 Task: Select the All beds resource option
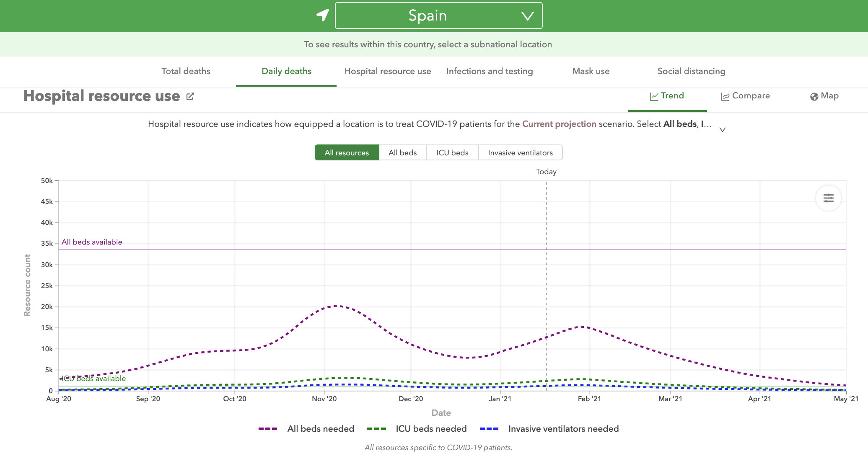click(x=402, y=152)
